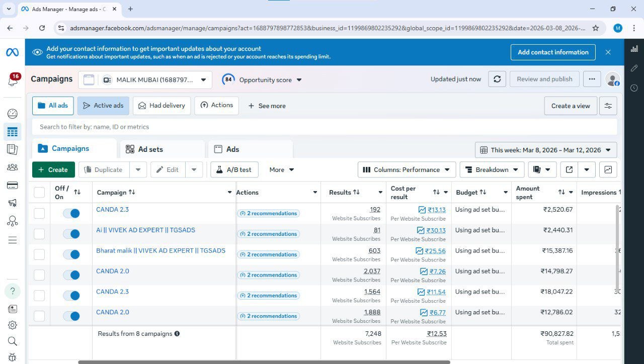Switch to the Ad sets tab
644x364 pixels.
tap(163, 149)
